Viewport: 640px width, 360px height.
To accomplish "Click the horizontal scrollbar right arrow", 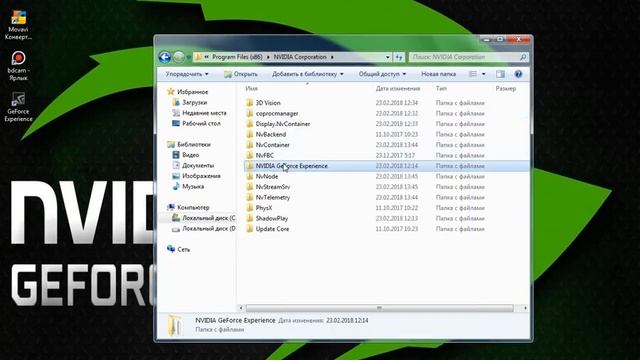I will 525,308.
